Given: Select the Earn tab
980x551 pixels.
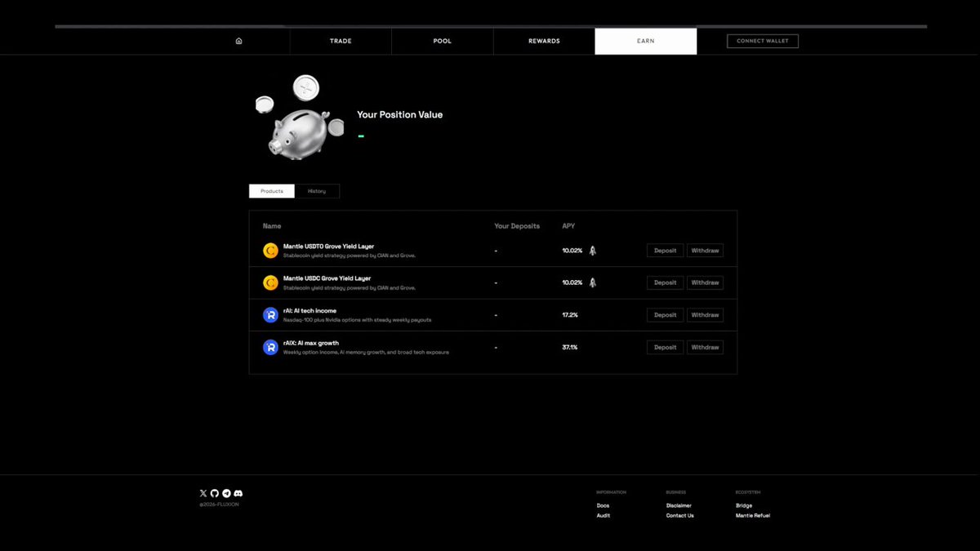Looking at the screenshot, I should (x=646, y=41).
